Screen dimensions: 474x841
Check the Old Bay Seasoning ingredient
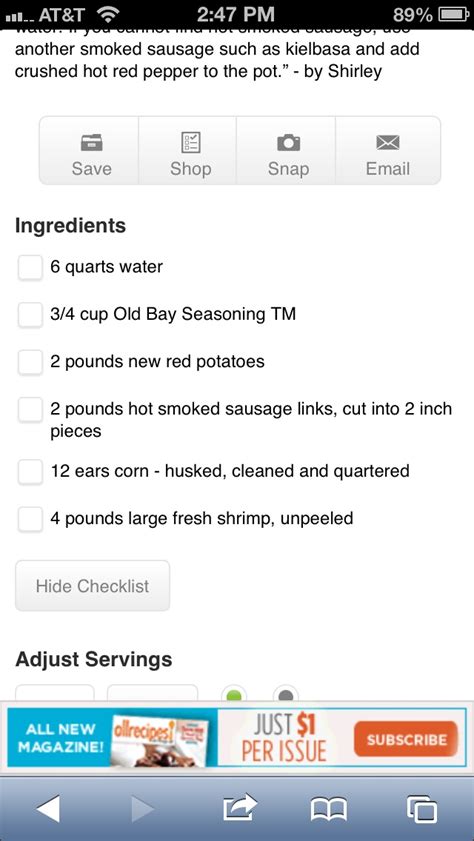tap(30, 315)
